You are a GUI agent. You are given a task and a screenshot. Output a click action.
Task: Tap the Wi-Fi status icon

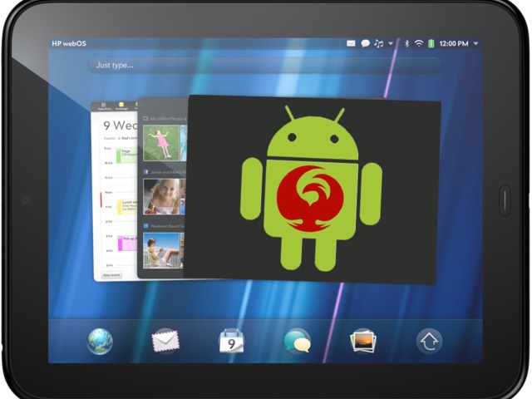[x=419, y=43]
